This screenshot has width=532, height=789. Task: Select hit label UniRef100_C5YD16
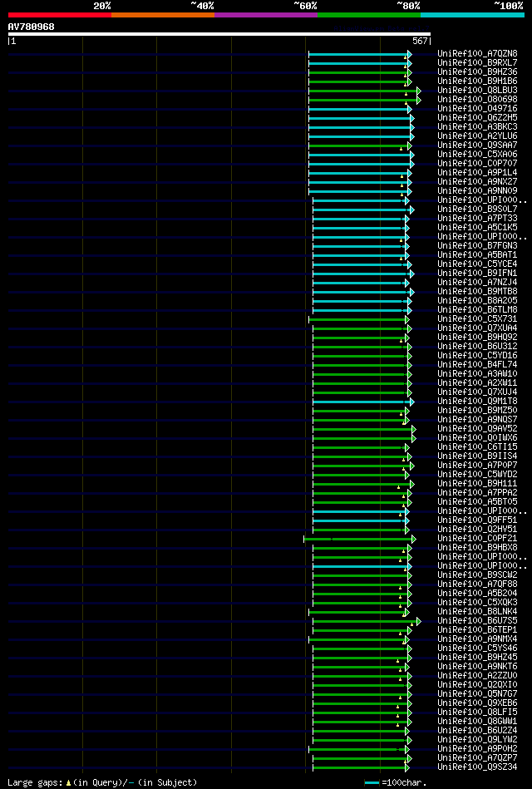pos(477,356)
